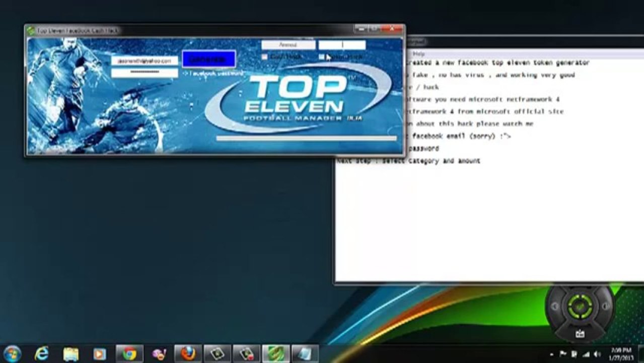Click the left arrow on the desktop gadget

point(555,306)
